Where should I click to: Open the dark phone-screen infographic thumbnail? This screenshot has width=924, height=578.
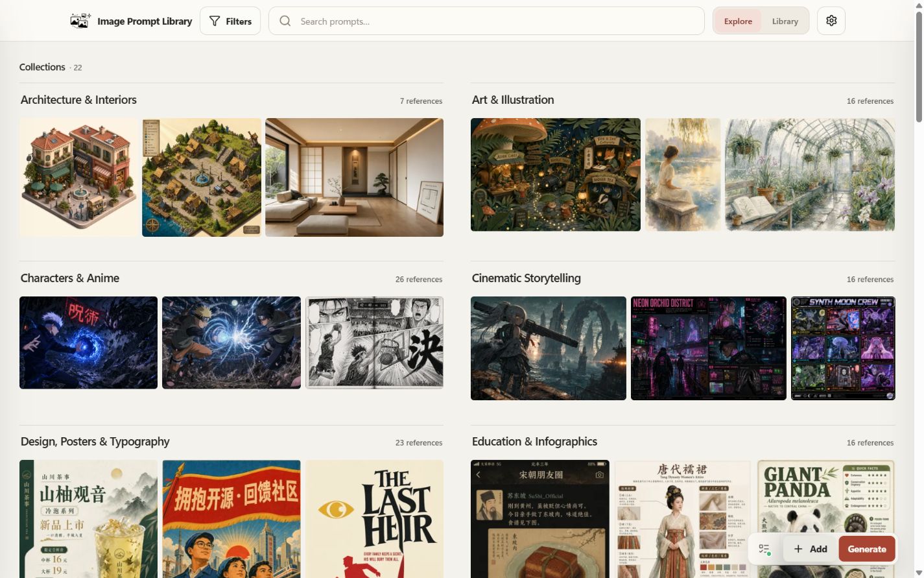point(540,519)
